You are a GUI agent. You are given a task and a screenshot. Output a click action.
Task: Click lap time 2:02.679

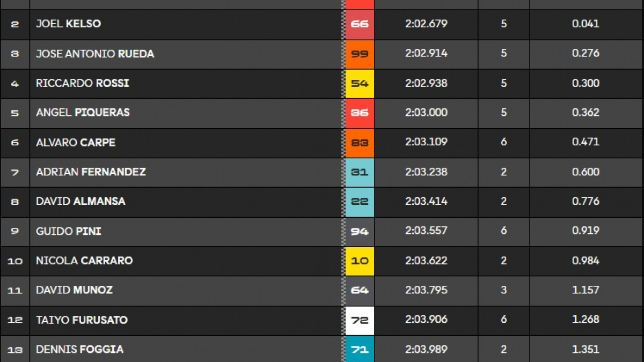[x=426, y=24]
